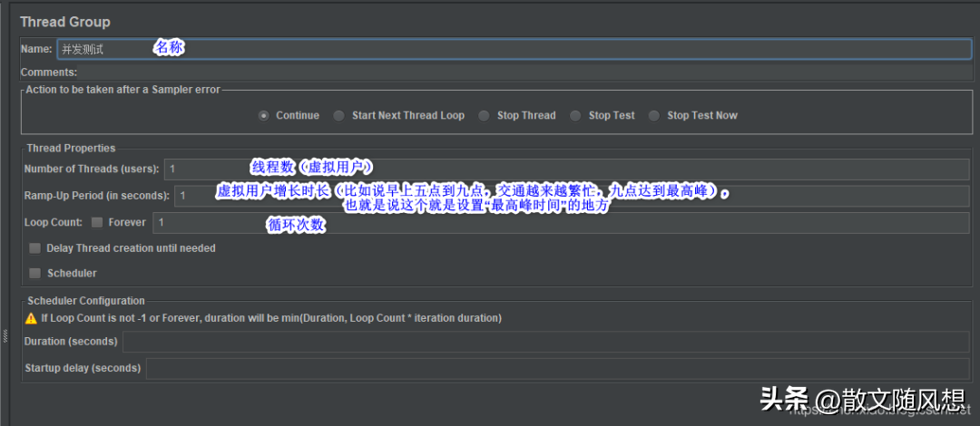The image size is (980, 426).
Task: Focus the Startup delay (seconds) field
Action: [x=555, y=368]
